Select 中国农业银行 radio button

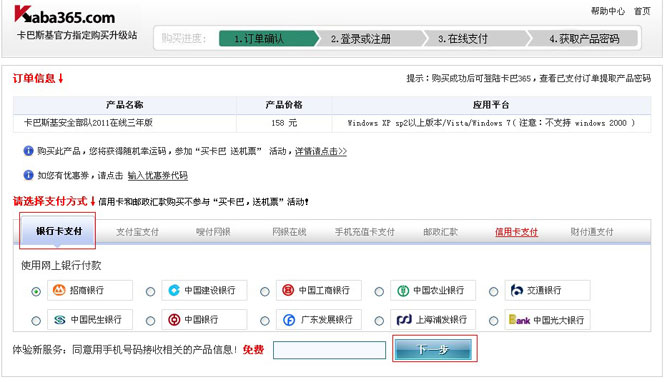click(x=379, y=291)
